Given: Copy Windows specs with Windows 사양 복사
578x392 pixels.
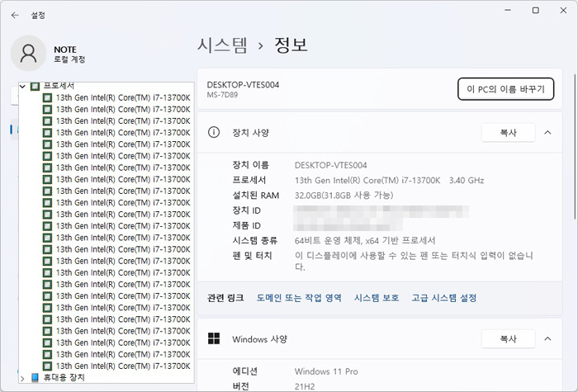Looking at the screenshot, I should [x=509, y=339].
